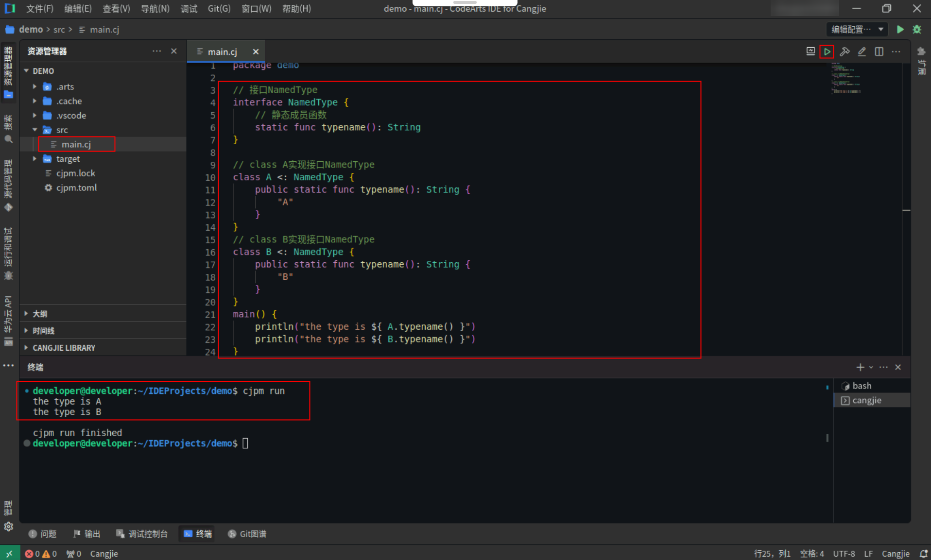The height and width of the screenshot is (560, 931).
Task: Show more activity bar views (three dots)
Action: 8,365
